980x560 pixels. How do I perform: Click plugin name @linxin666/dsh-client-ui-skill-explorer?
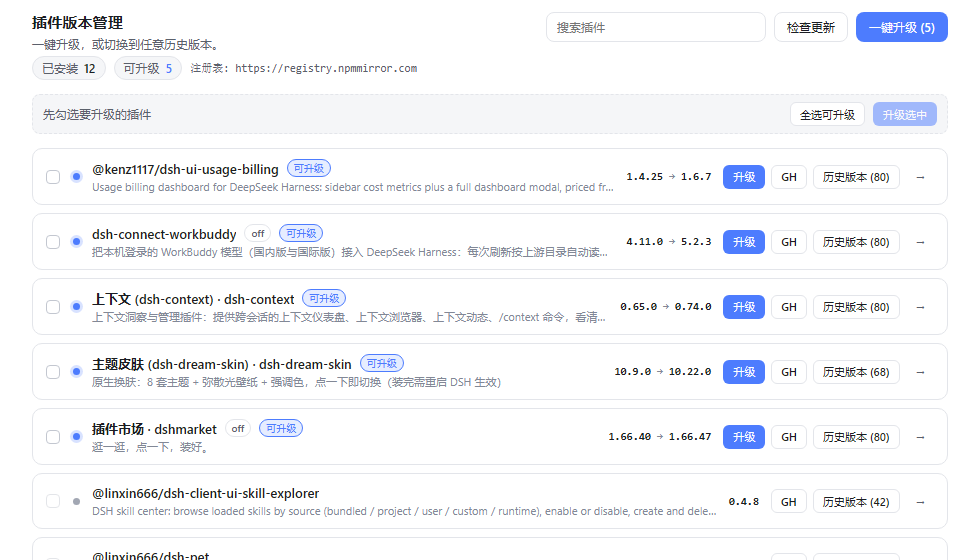206,494
